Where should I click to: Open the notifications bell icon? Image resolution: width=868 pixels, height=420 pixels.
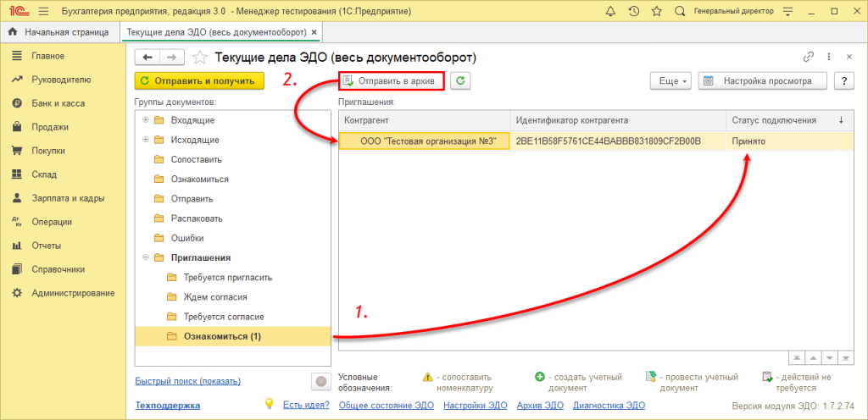[x=610, y=11]
